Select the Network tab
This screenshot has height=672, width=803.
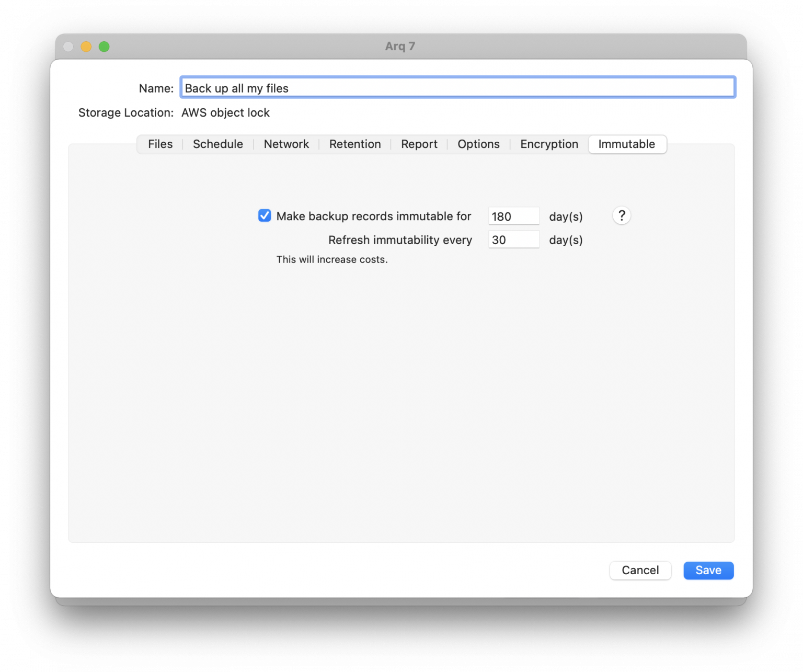click(286, 144)
